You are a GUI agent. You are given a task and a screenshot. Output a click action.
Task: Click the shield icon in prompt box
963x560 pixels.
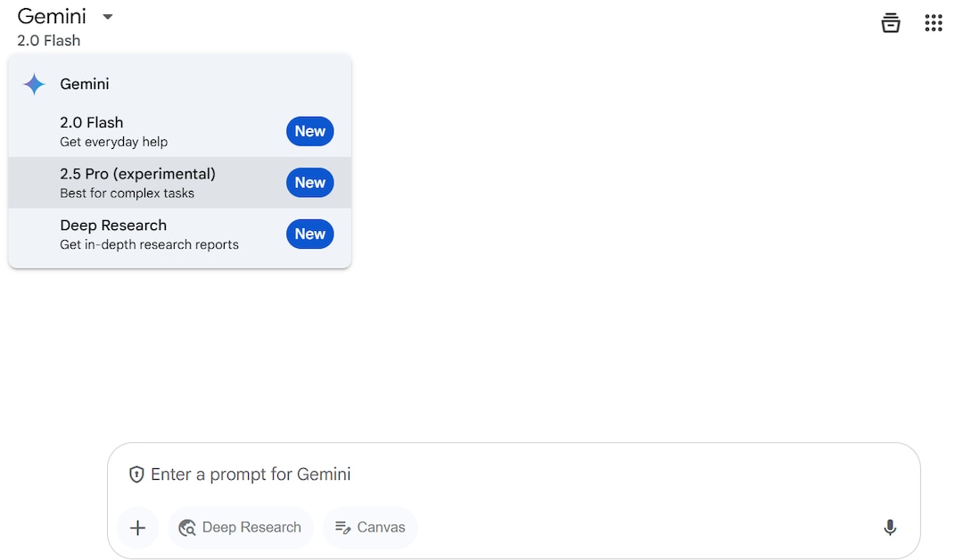click(136, 474)
